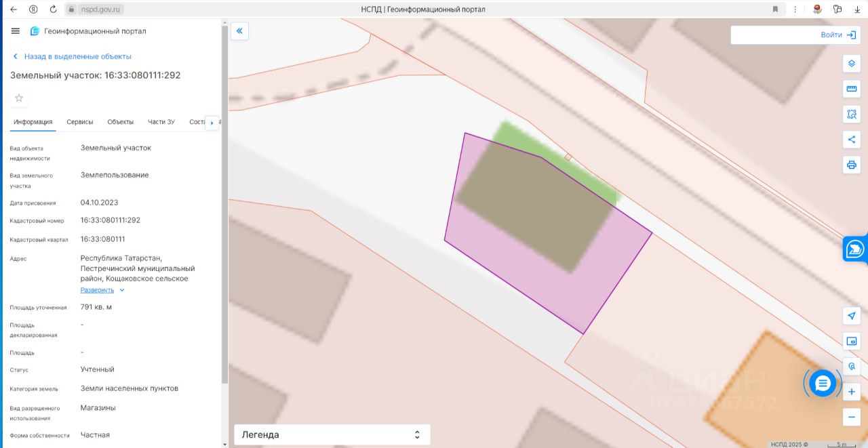Screen dimensions: 868x448
Task: Locate my position with the arrow icon
Action: click(852, 316)
